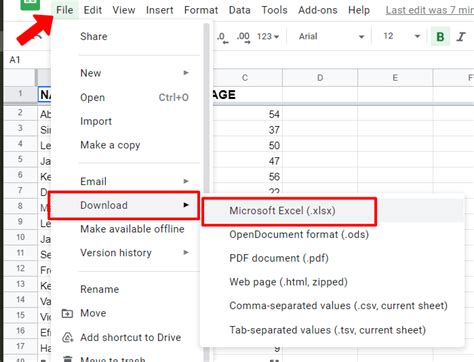Select row 3 header

(x=20, y=128)
